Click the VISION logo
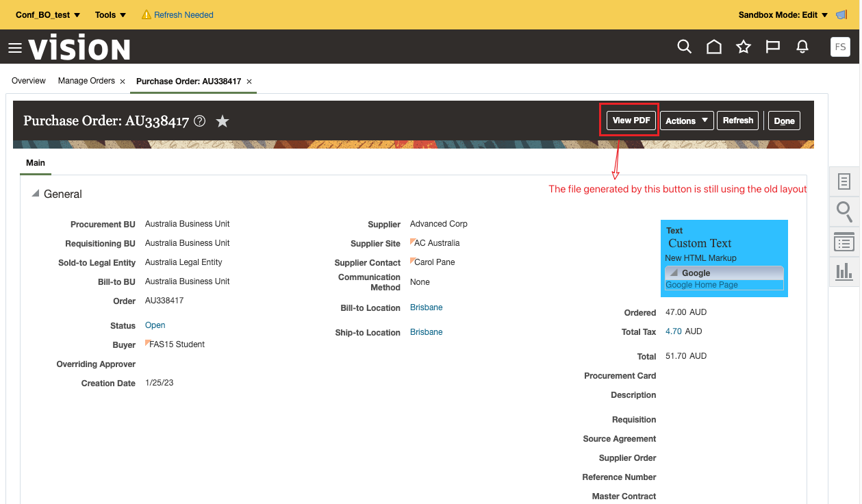Viewport: 862px width, 504px height. [x=79, y=48]
